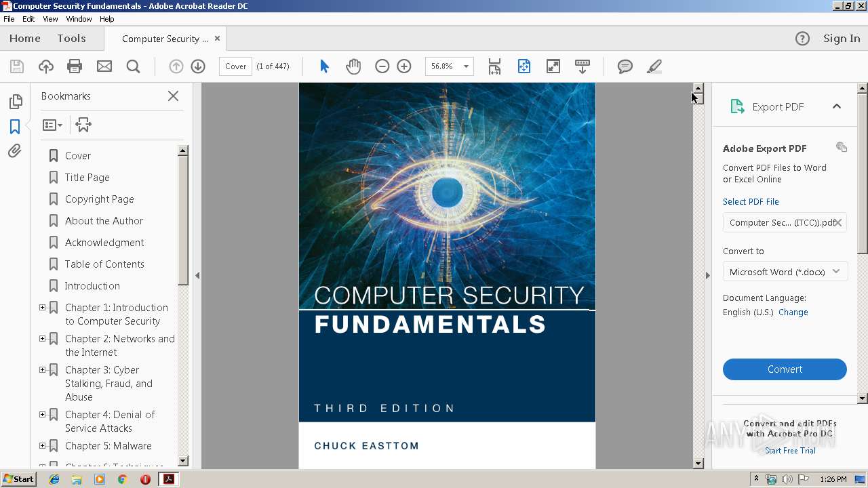This screenshot has width=868, height=488.
Task: Collapse the left navigation pane arrow
Action: (x=197, y=276)
